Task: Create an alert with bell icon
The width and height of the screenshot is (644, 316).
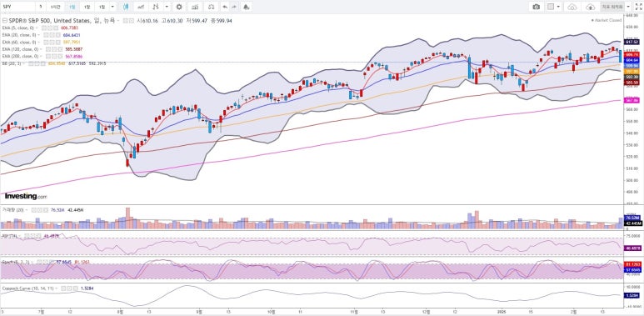Action: click(x=246, y=7)
